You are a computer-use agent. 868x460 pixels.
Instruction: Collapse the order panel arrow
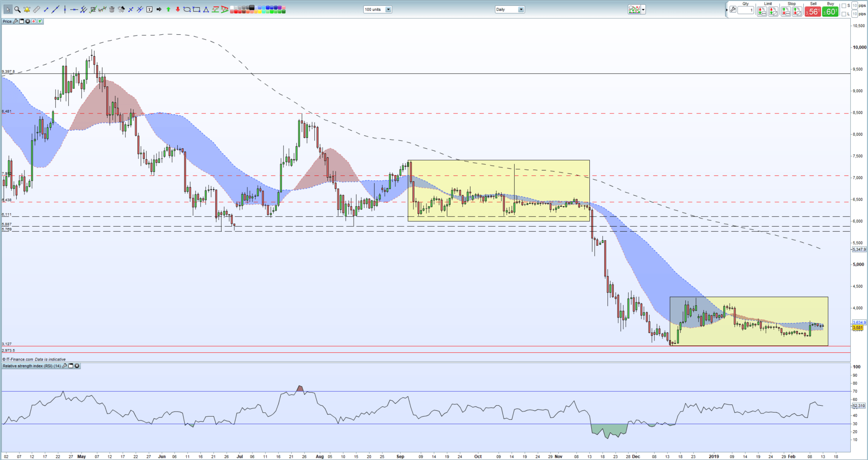[x=727, y=10]
